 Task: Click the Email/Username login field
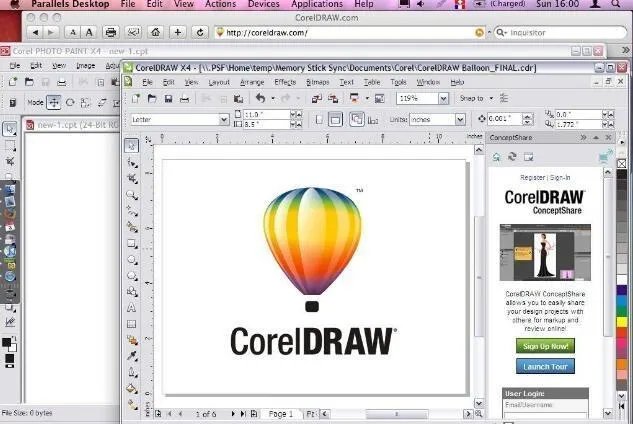click(545, 416)
